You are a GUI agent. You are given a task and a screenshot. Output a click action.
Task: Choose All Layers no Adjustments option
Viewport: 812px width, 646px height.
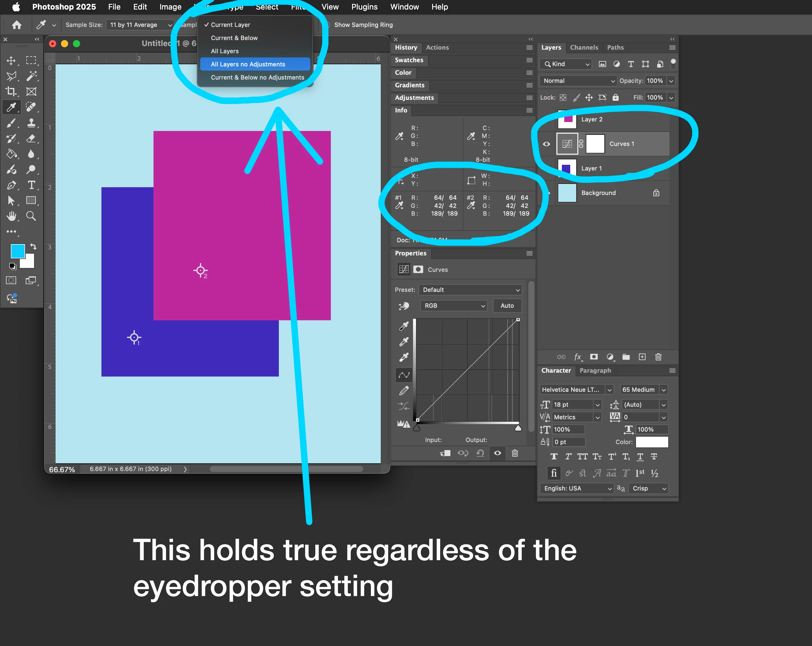click(x=248, y=64)
